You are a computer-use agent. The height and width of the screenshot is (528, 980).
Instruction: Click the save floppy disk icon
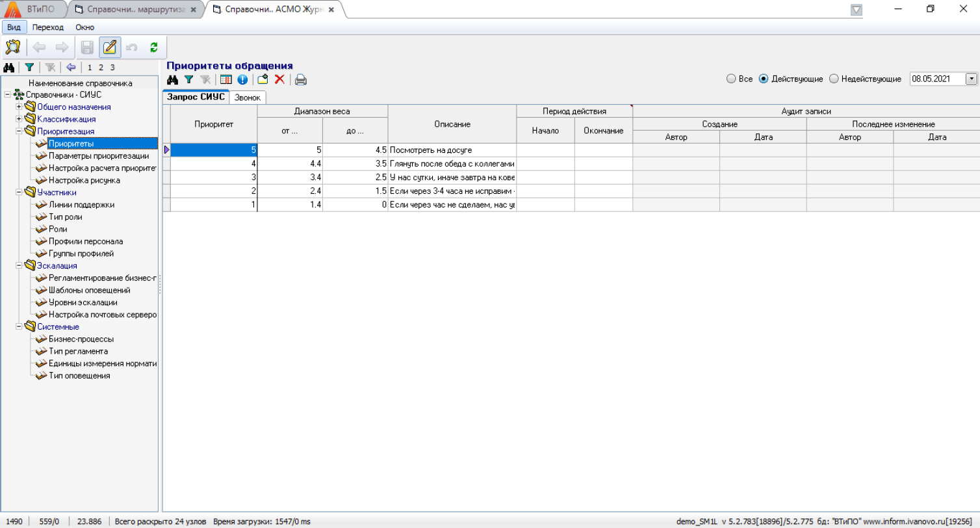click(x=87, y=47)
